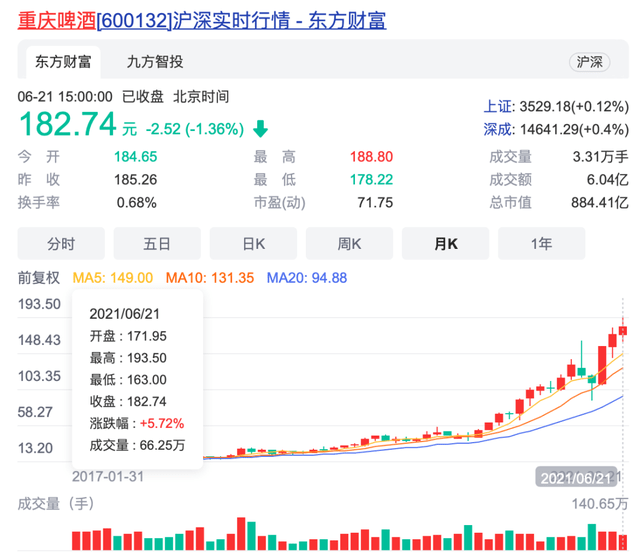Click the tooltip 最低：163.00 row
This screenshot has width=640, height=560.
click(128, 380)
